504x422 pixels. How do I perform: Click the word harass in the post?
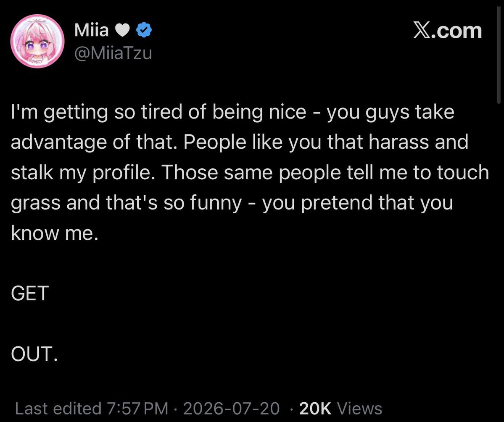pyautogui.click(x=398, y=142)
